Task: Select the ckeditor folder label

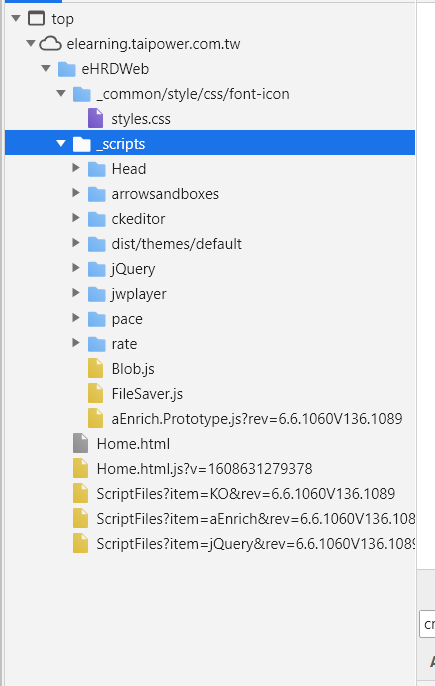Action: [138, 218]
